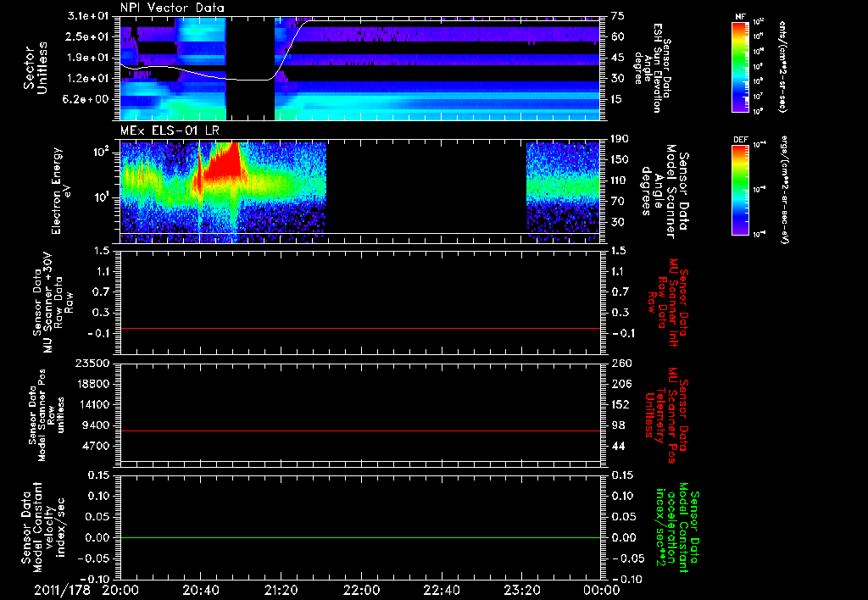Viewport: 868px width, 600px height.
Task: Click the 152 telemetry tick label
Action: coord(620,404)
